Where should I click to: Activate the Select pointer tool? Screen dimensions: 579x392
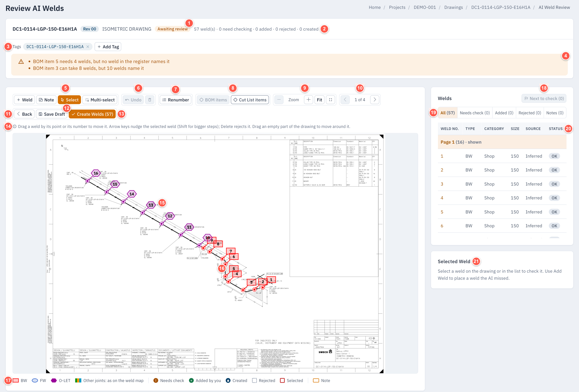[x=69, y=100]
